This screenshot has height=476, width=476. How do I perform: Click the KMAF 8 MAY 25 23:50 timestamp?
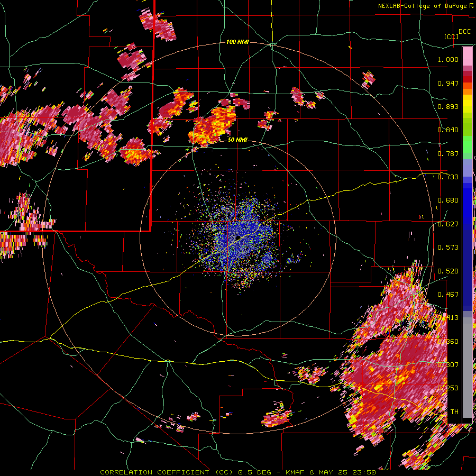pos(331,472)
